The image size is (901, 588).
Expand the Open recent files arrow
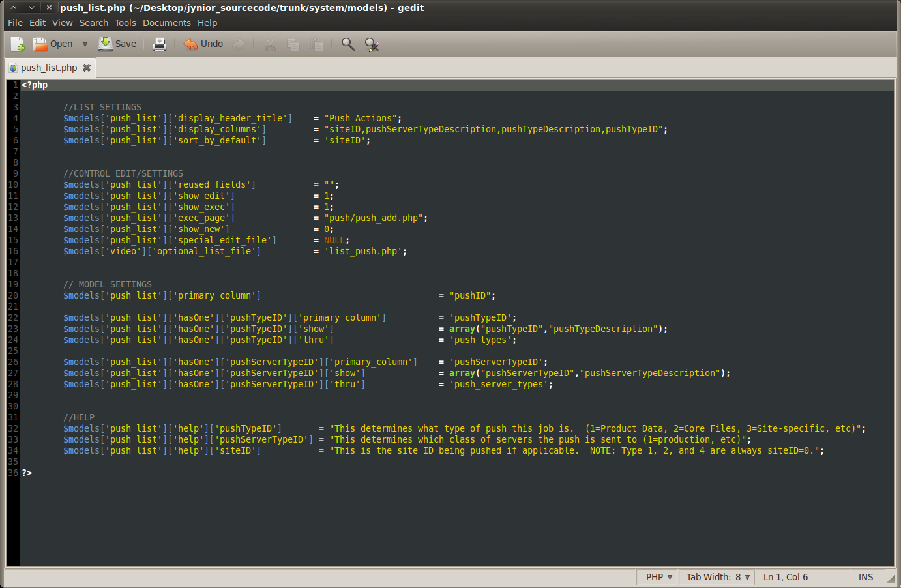point(85,44)
